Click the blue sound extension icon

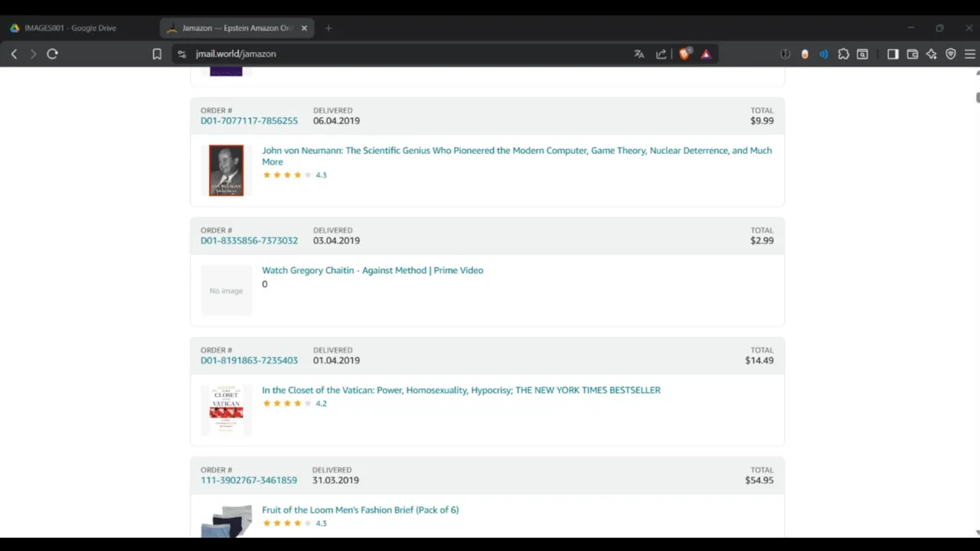824,54
